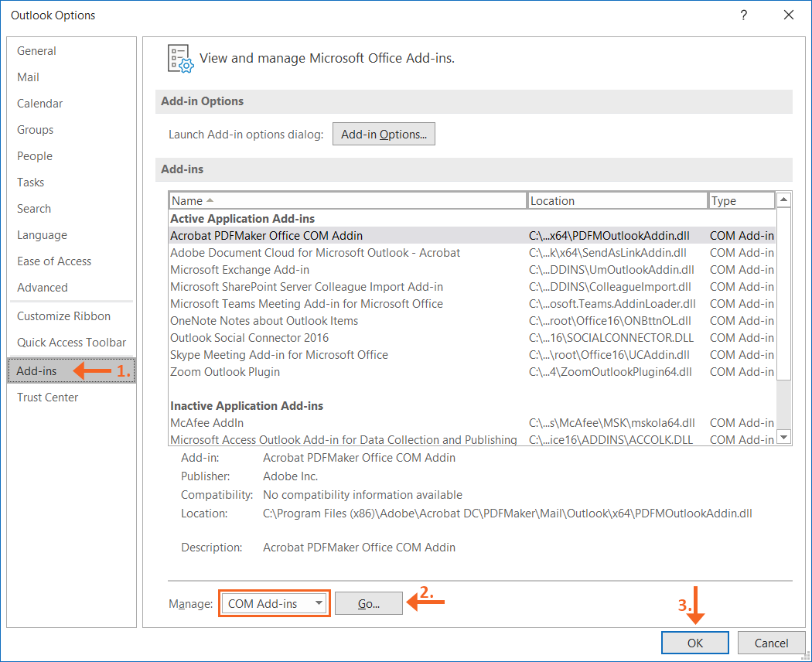Open the General options category
Screen dimensions: 812x662
(x=36, y=51)
